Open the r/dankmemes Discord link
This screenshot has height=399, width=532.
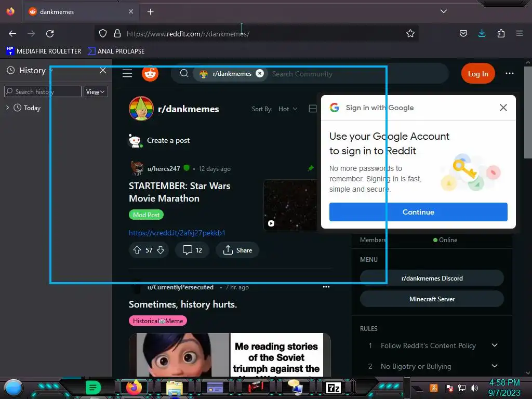432,278
